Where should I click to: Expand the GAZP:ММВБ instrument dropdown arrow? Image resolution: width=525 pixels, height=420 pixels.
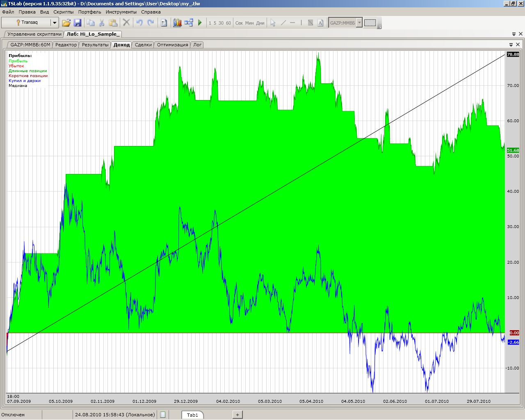(x=360, y=23)
